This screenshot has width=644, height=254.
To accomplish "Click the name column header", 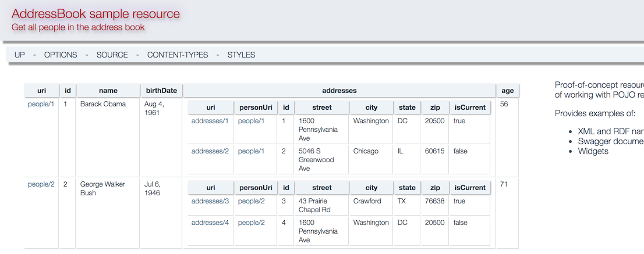I will (108, 91).
